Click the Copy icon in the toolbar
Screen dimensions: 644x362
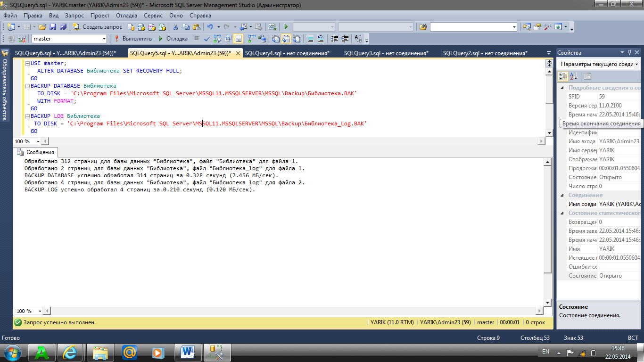pyautogui.click(x=186, y=27)
